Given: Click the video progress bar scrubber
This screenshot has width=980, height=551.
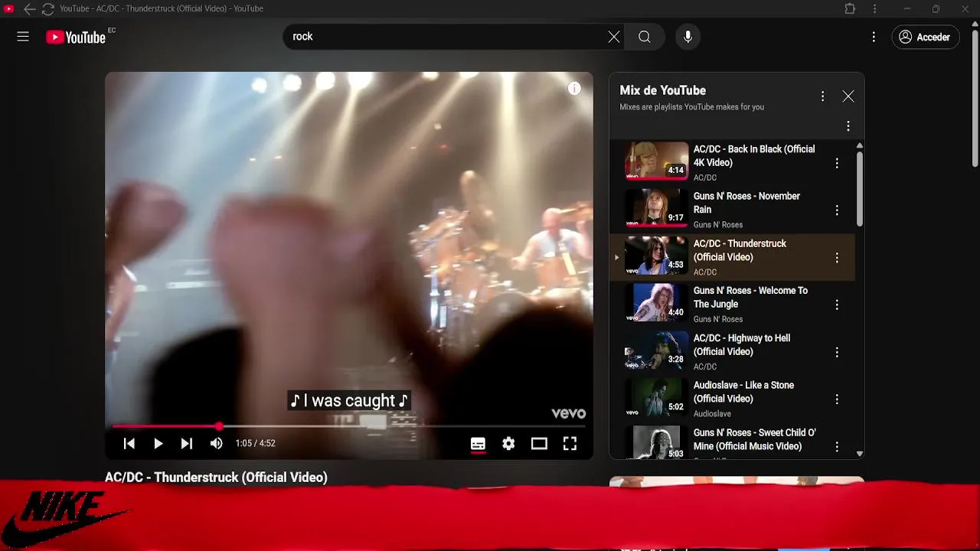Looking at the screenshot, I should [219, 426].
